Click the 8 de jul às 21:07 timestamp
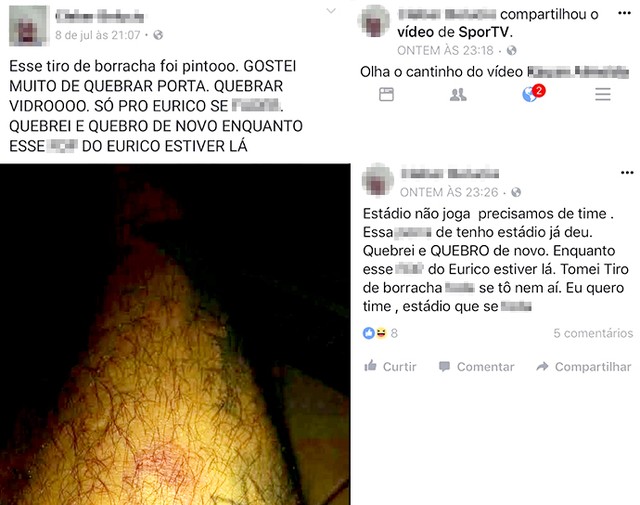Viewport: 640px width, 505px height. (98, 35)
